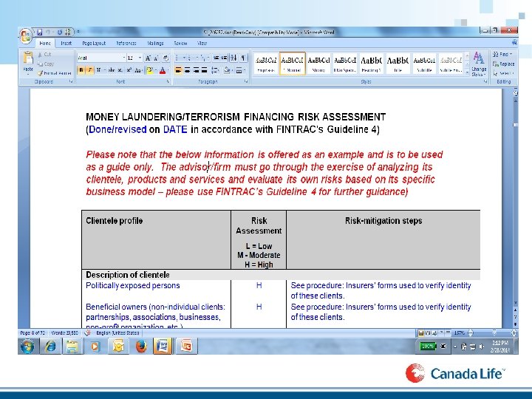
Task: Click the red Font Color button
Action: 163,70
